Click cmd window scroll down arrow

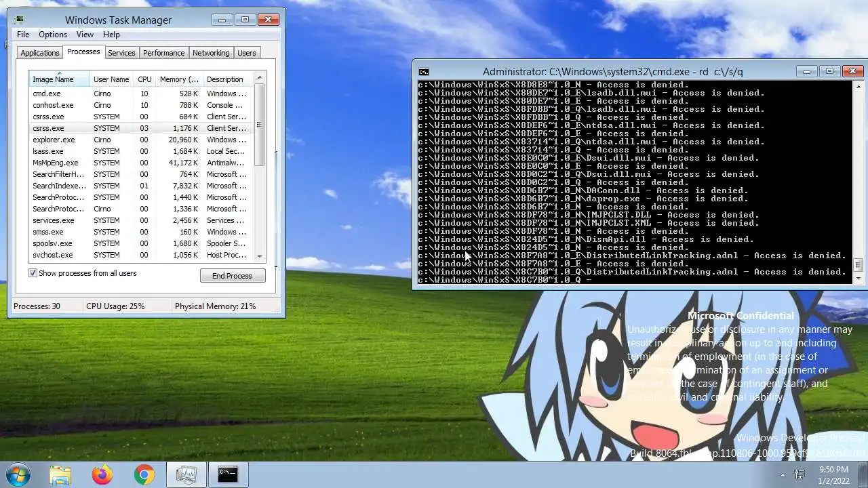tap(859, 279)
